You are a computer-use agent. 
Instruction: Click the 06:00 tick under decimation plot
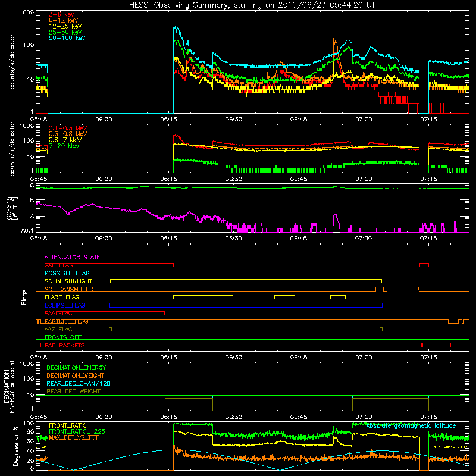coord(104,417)
